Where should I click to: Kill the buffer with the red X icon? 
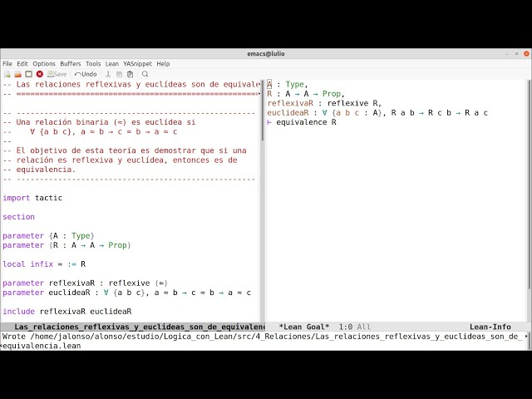coord(40,74)
